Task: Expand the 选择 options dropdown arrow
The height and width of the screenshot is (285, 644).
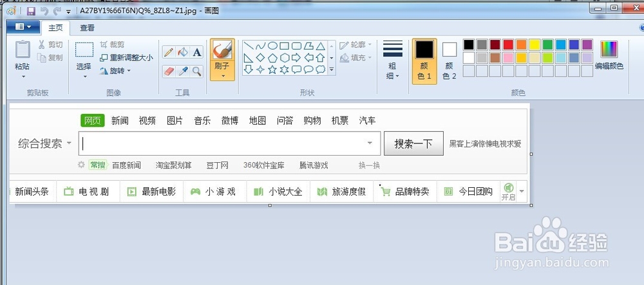Action: click(x=84, y=77)
